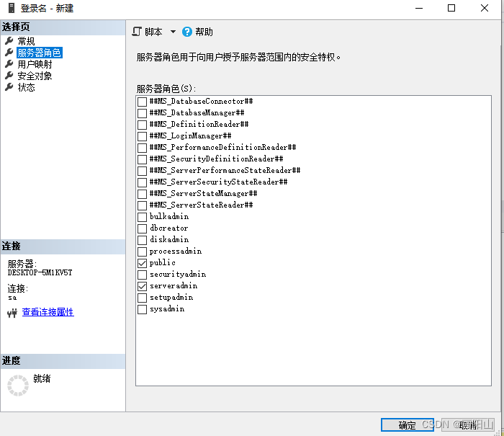Go to the 安全对象 page
The width and height of the screenshot is (504, 436).
coord(35,76)
